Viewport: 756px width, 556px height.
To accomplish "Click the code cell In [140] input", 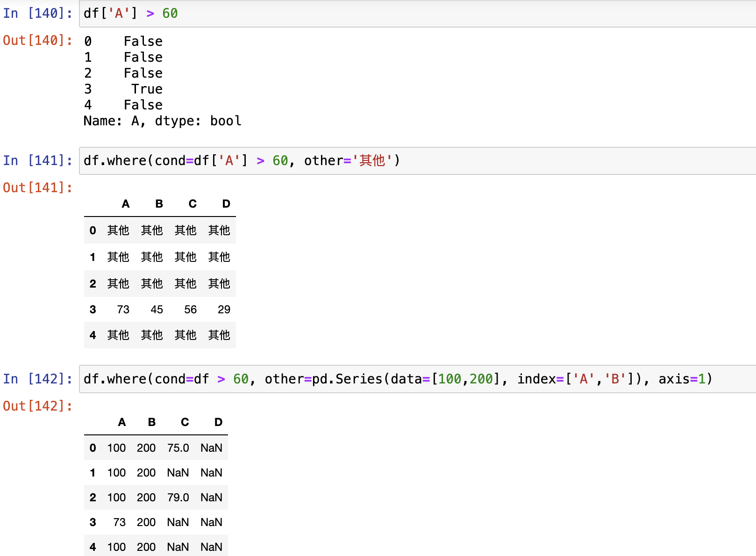I will click(x=418, y=14).
